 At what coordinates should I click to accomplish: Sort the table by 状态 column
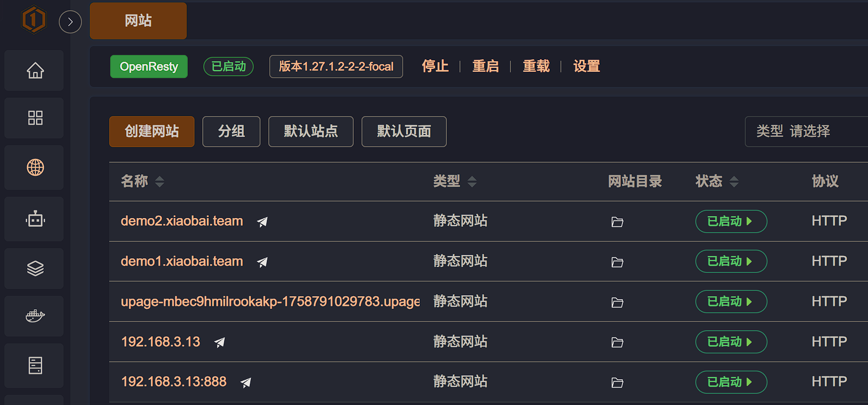point(734,182)
